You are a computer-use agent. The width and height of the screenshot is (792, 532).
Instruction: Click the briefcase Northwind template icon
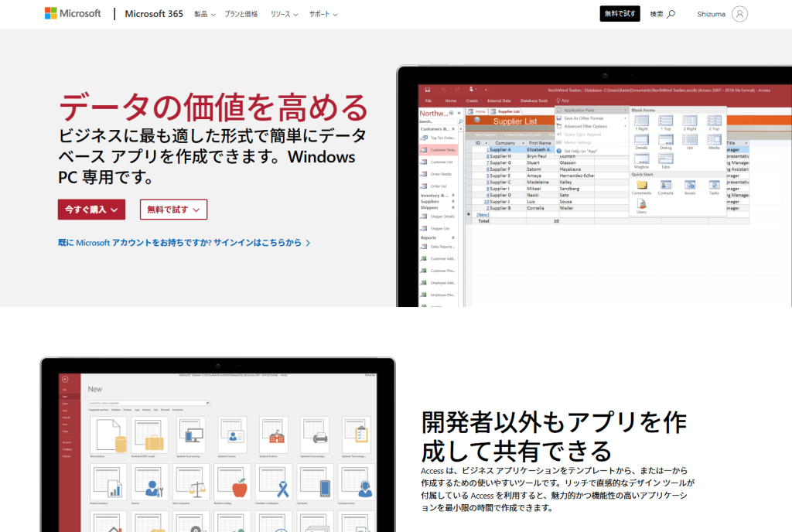click(150, 435)
